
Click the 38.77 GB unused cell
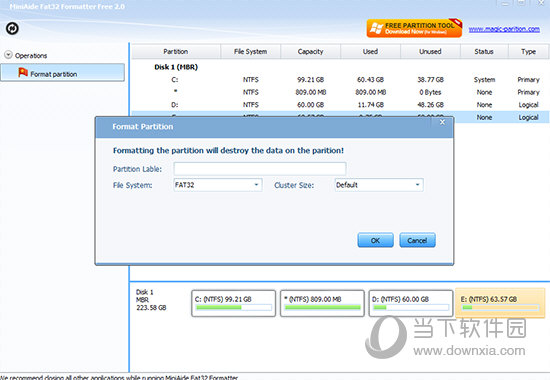tap(430, 80)
